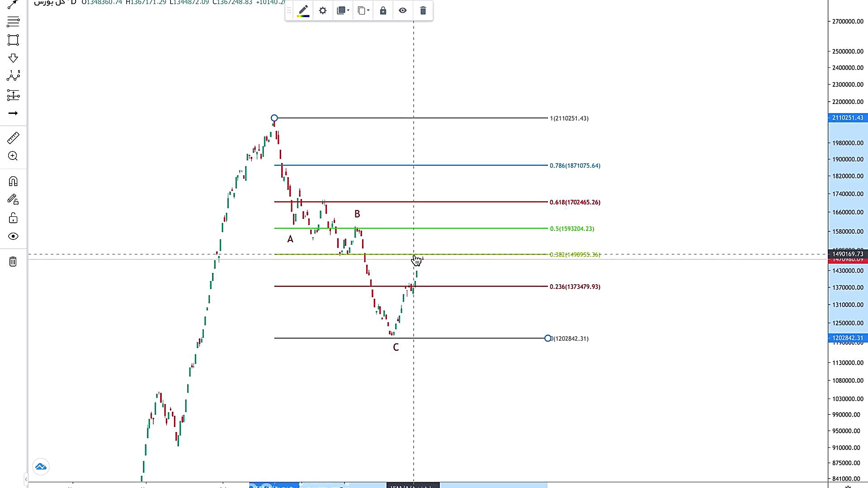Viewport: 868px width, 488px height.
Task: Hide the selected drawing via eye icon
Action: tap(403, 11)
